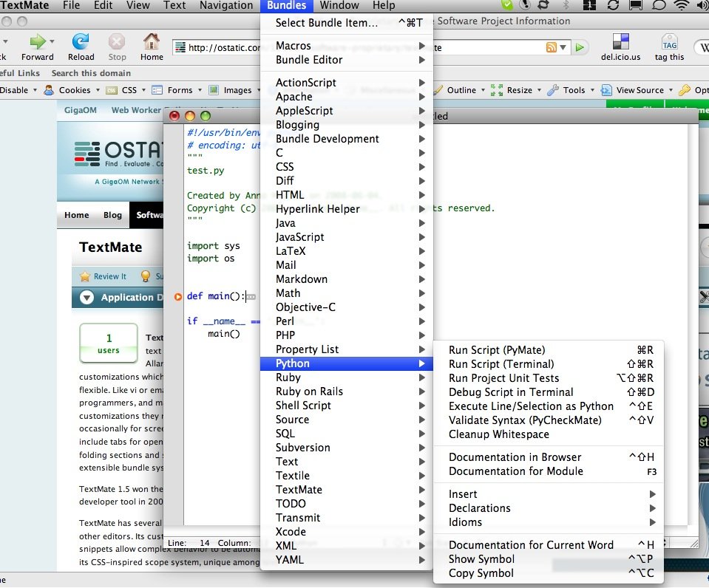
Task: Click the display menu bar icon
Action: pyautogui.click(x=636, y=5)
